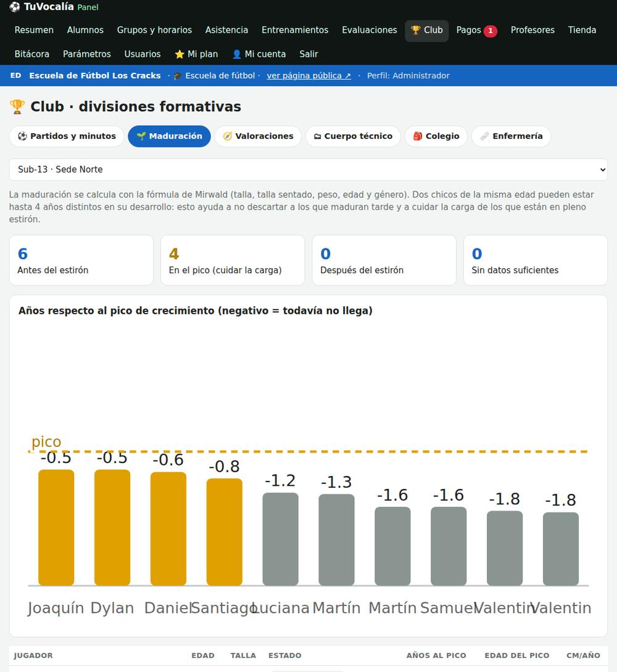Go to Evaluaciones
Screen dimensions: 617x672
pyautogui.click(x=370, y=30)
